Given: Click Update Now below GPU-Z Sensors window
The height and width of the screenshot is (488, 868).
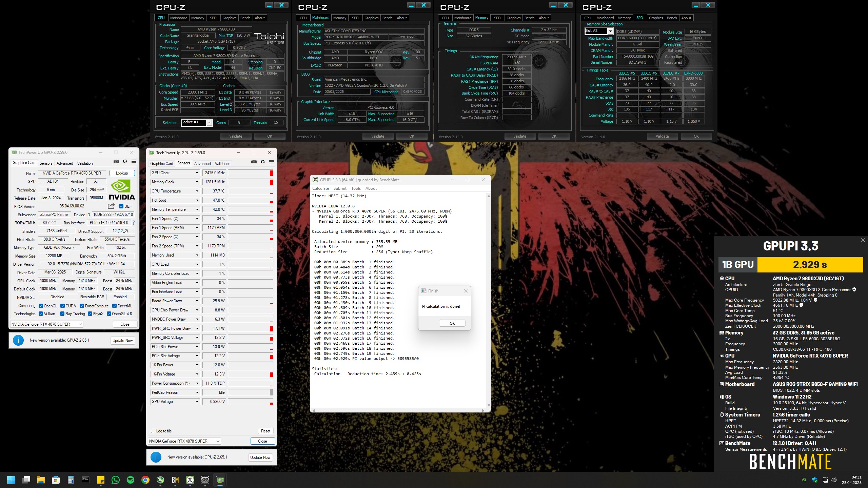Looking at the screenshot, I should [260, 457].
